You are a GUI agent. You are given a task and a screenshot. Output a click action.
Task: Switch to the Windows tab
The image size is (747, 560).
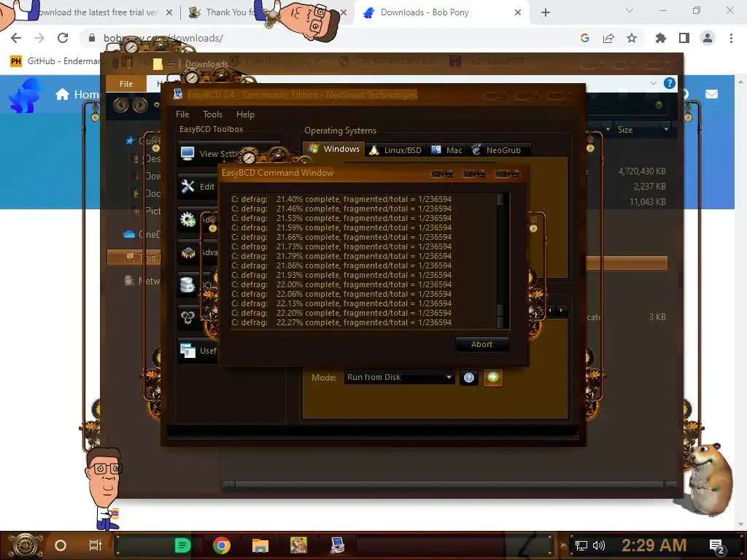pyautogui.click(x=334, y=149)
